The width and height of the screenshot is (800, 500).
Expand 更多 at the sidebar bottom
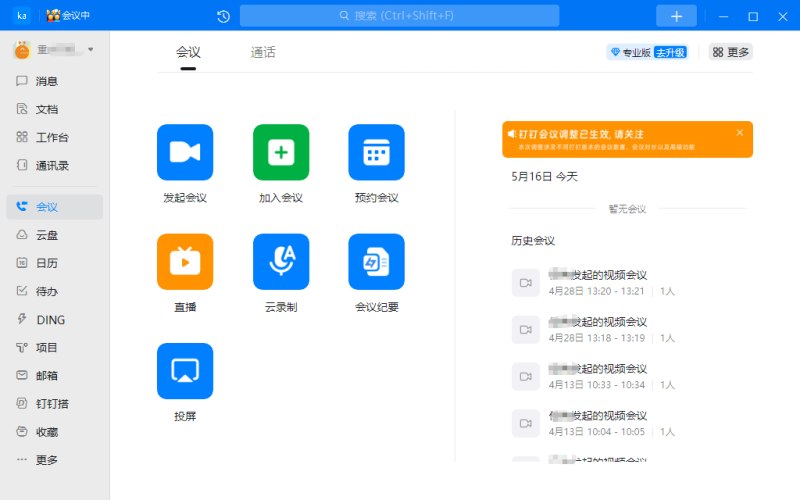55,460
